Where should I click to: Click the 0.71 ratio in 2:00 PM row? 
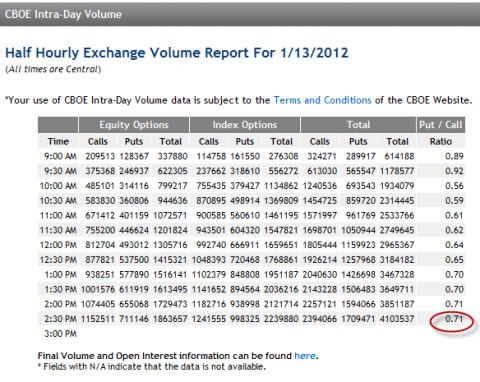(454, 304)
